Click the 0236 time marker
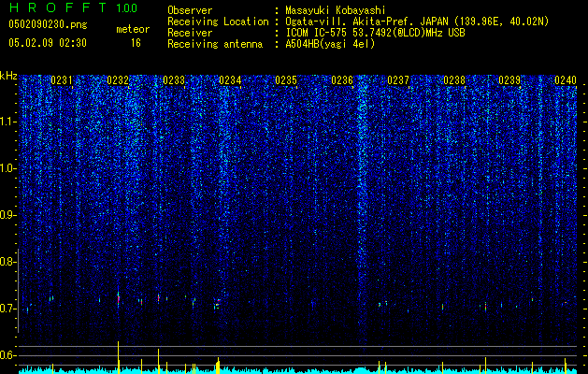This screenshot has width=588, height=374. [x=342, y=80]
